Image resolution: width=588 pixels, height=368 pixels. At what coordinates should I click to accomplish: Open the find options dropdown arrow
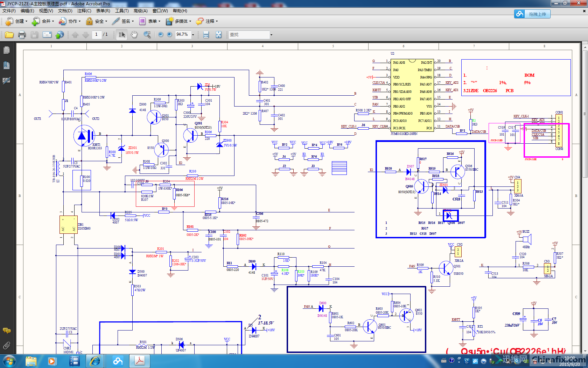(271, 35)
